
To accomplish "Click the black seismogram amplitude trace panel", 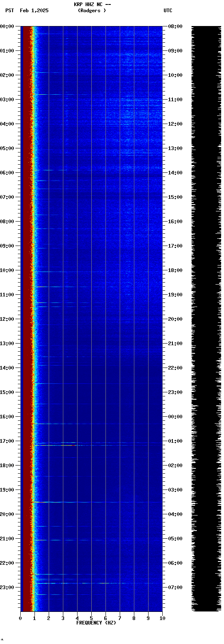I will [x=206, y=319].
